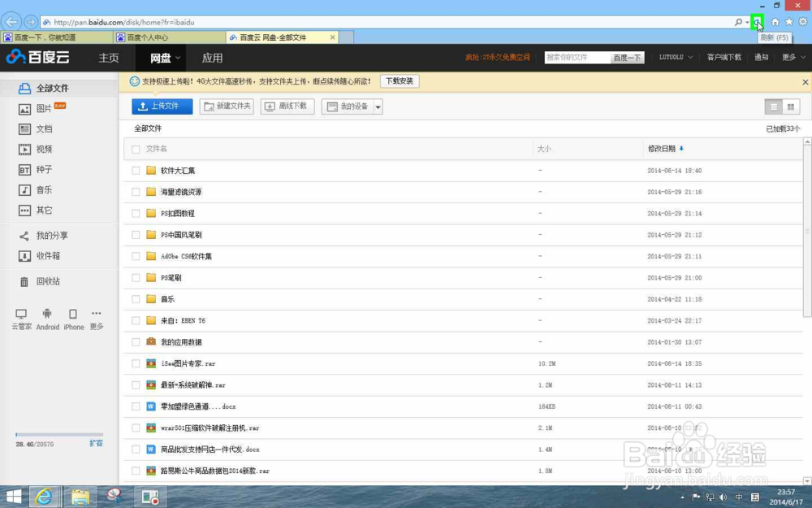
Task: Select 全部文件 in left sidebar
Action: pyautogui.click(x=59, y=88)
